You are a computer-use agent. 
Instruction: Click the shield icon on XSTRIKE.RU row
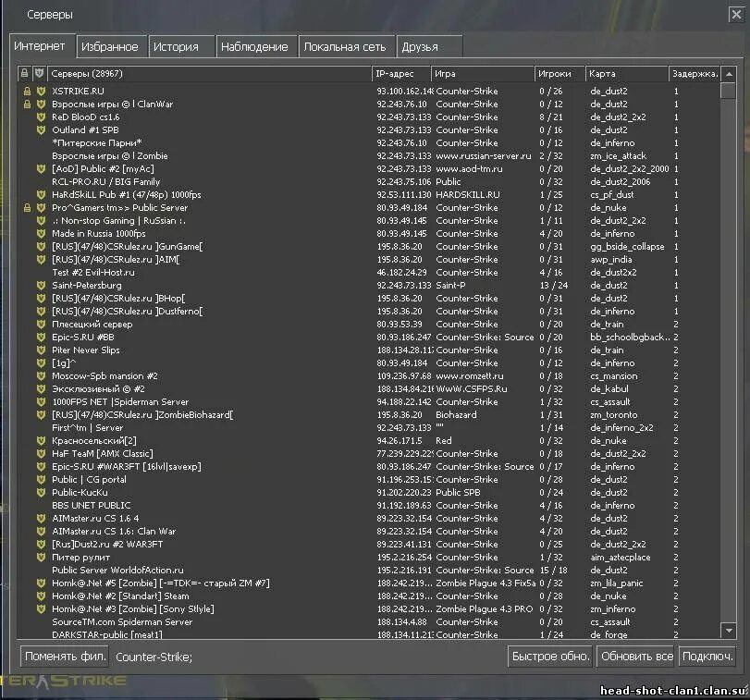coord(41,91)
